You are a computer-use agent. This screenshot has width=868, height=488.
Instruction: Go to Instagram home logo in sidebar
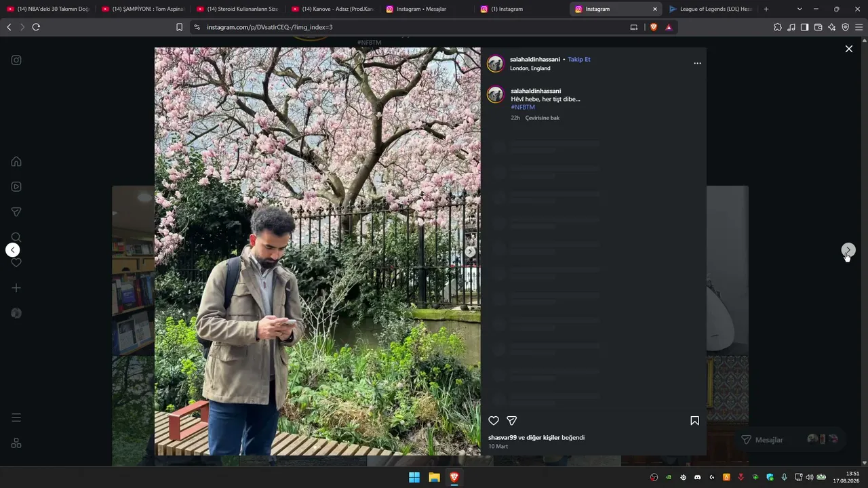pos(16,60)
